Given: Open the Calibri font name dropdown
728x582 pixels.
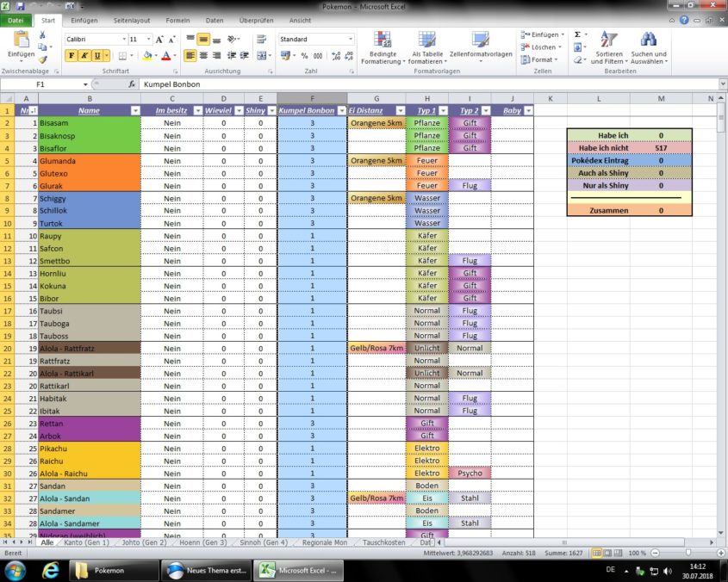Looking at the screenshot, I should (124, 40).
